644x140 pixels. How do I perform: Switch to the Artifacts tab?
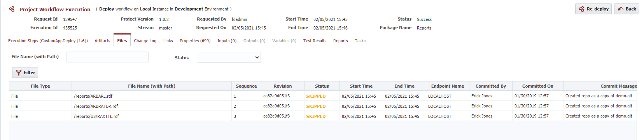[102, 41]
